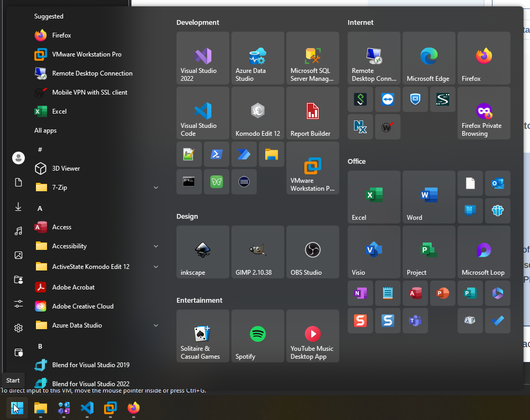
Task: Open the Remote Desktop Connection tile in Internet
Action: click(x=374, y=58)
